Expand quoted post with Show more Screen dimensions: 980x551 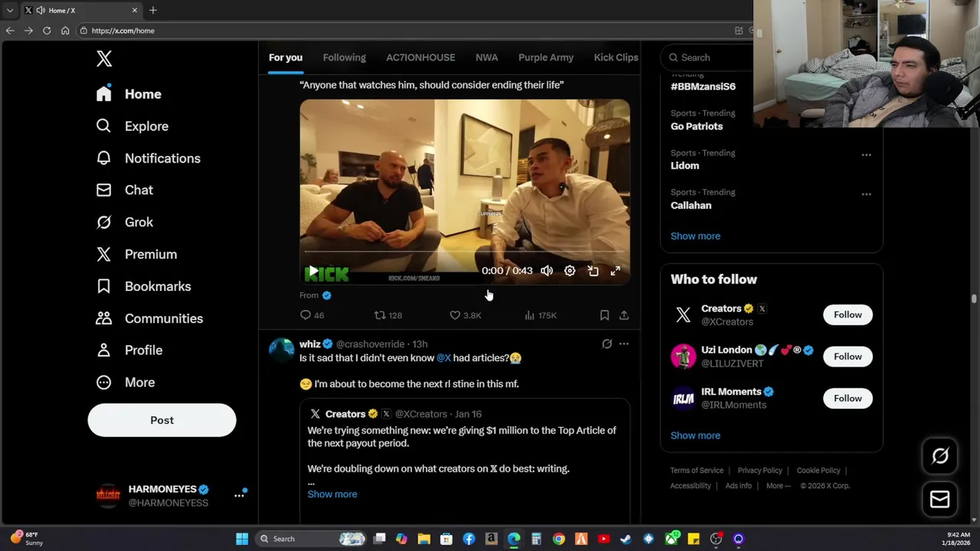tap(332, 494)
